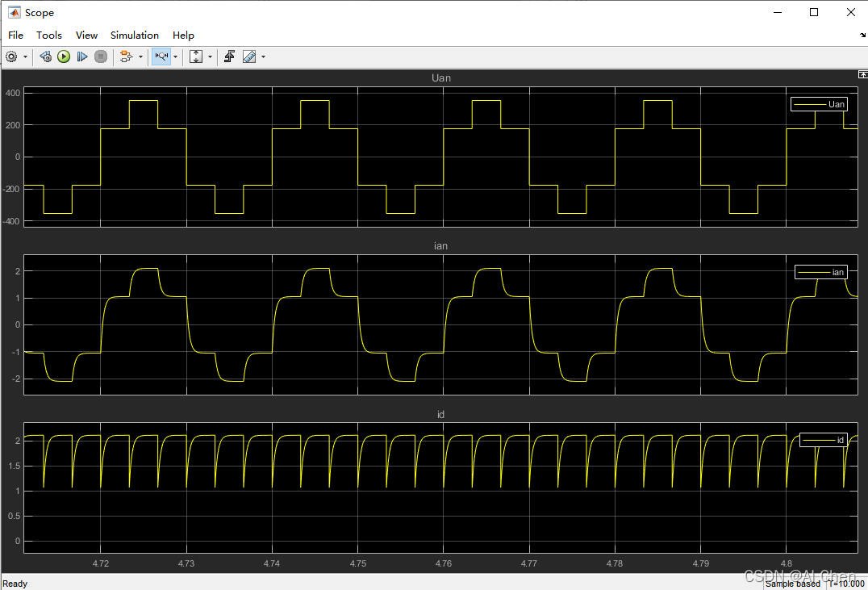Open the Simulation menu

click(135, 36)
